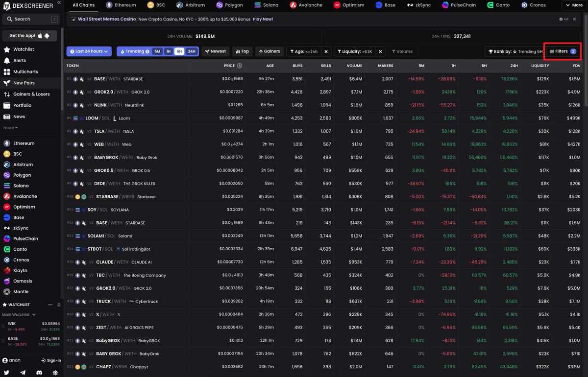Open the Telegram link icon
588x377 pixels.
click(23, 373)
